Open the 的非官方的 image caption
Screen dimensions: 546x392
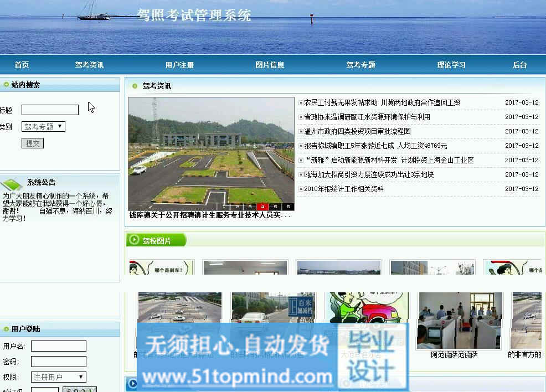524,354
